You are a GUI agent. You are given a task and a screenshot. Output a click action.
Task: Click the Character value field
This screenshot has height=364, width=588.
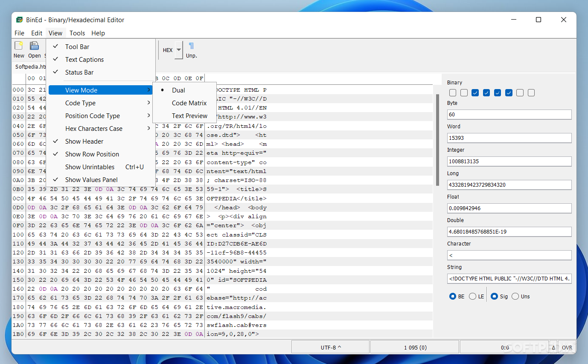[x=509, y=255]
